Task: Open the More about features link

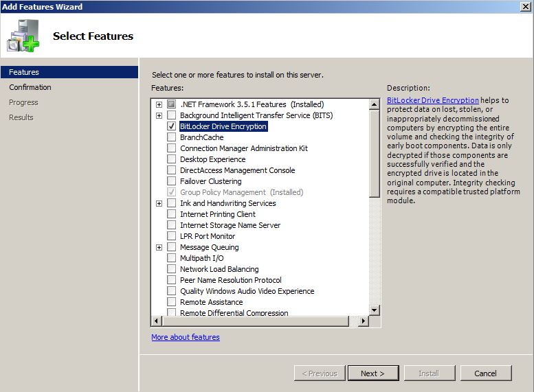Action: point(186,337)
